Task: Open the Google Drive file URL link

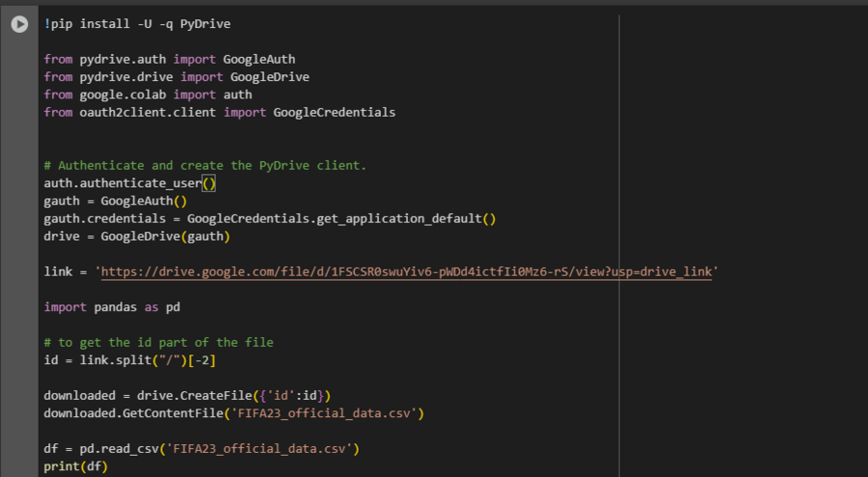Action: click(407, 273)
